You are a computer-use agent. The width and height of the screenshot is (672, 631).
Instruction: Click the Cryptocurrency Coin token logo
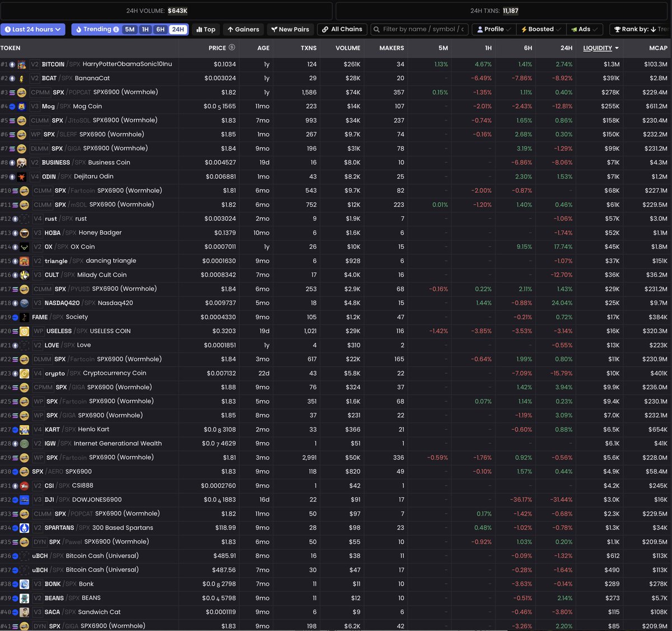tap(24, 373)
